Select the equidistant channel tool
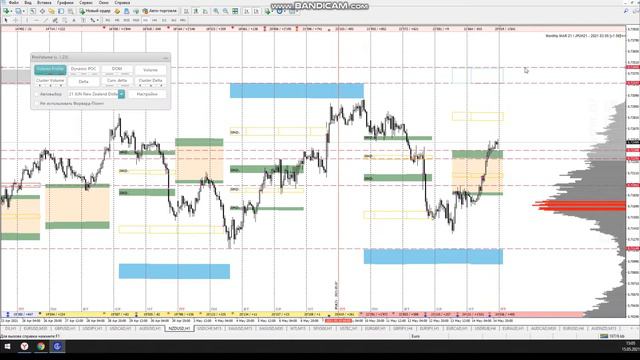The width and height of the screenshot is (640, 360). 55,20
